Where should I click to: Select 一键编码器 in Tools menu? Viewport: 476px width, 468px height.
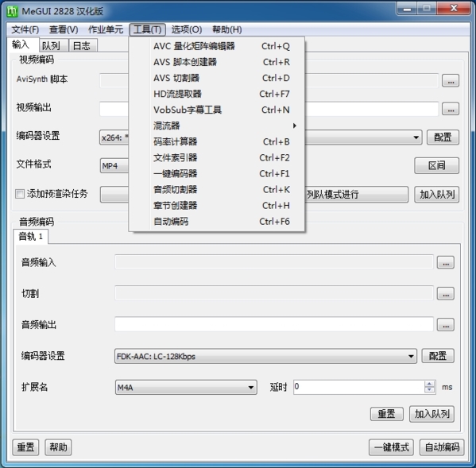[216, 173]
